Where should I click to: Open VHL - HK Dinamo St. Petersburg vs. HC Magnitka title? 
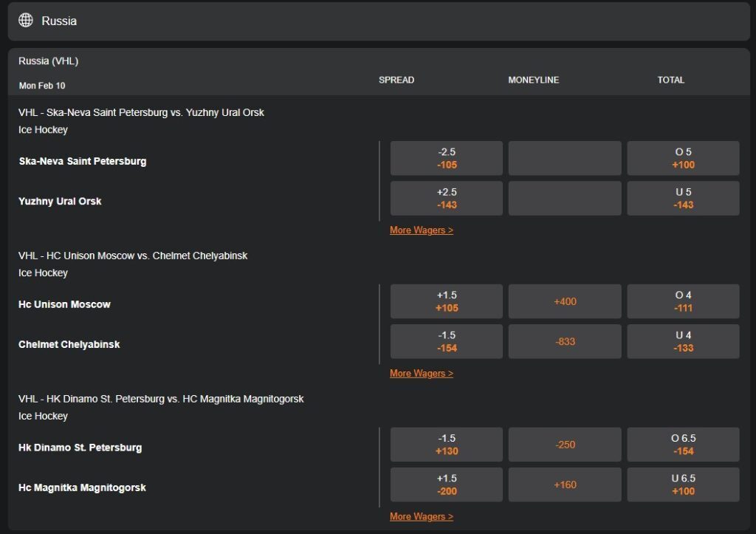[x=161, y=400]
